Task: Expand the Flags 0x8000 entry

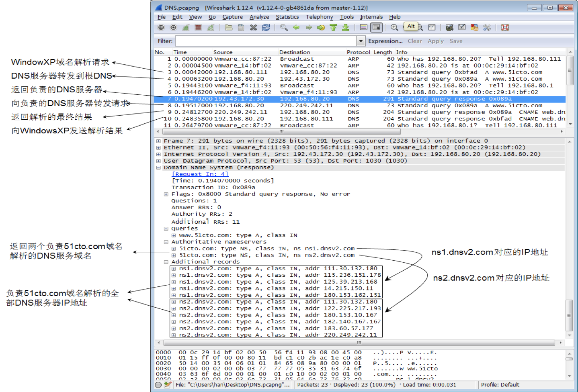Action: [x=166, y=194]
